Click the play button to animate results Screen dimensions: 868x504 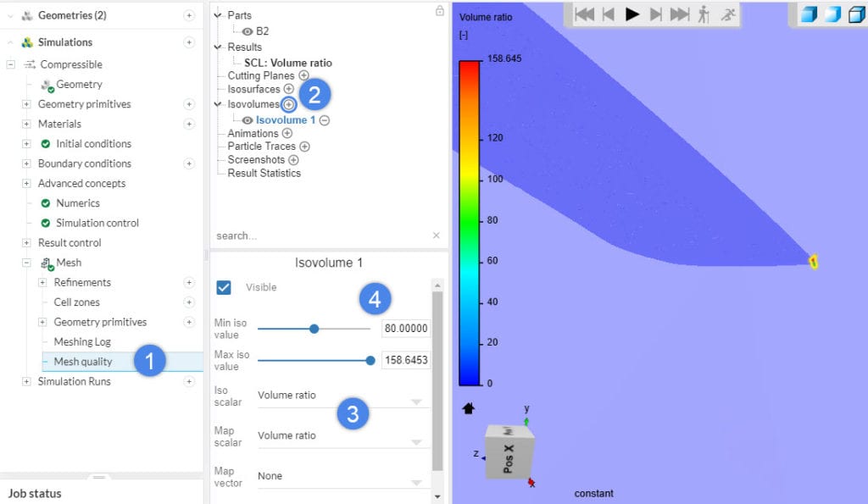631,14
